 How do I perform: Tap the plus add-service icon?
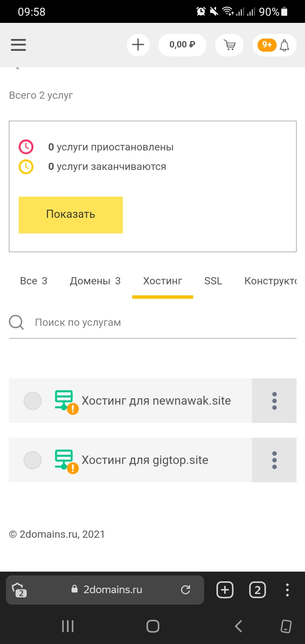coord(138,45)
